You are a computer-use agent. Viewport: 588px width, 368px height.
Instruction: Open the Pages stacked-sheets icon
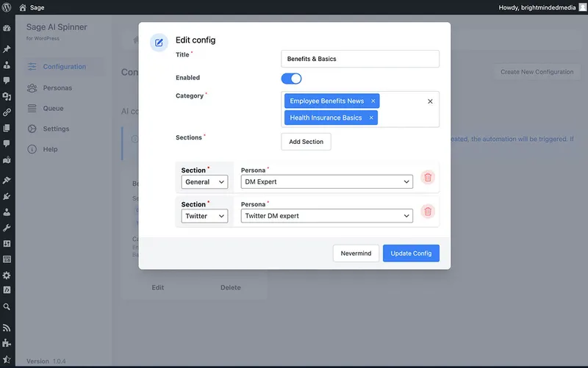7,128
